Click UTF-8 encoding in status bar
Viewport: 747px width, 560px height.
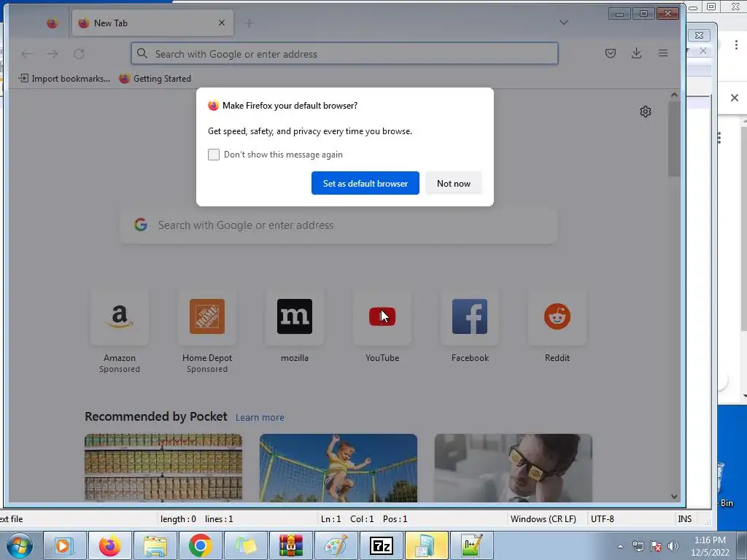click(602, 519)
